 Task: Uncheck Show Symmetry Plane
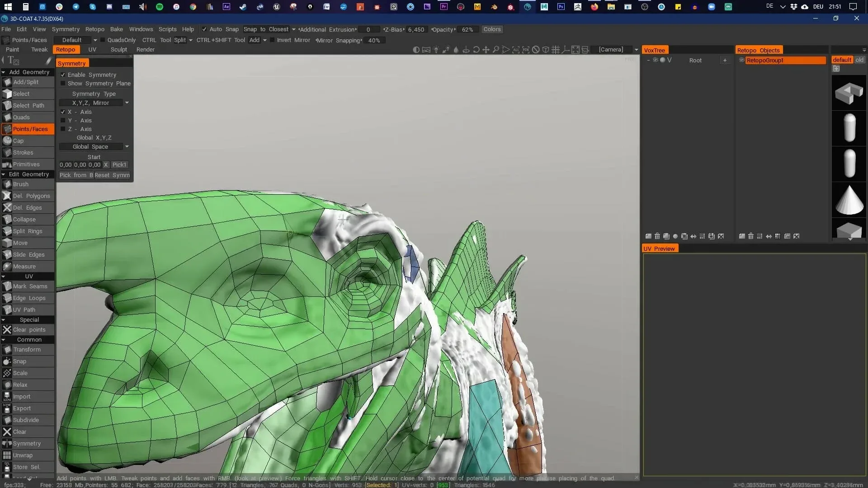[63, 83]
